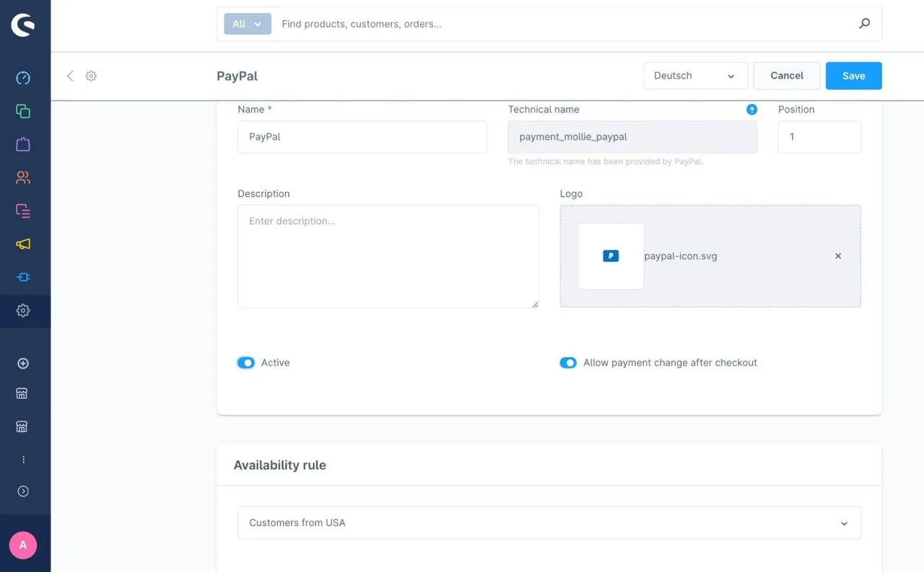Open settings gear beside back arrow
Image resolution: width=924 pixels, height=572 pixels.
click(91, 76)
